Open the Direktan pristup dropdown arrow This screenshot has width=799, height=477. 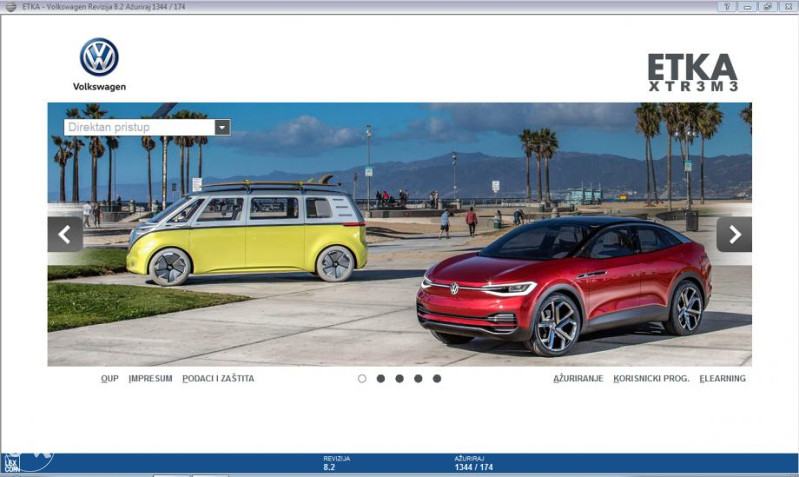(222, 127)
